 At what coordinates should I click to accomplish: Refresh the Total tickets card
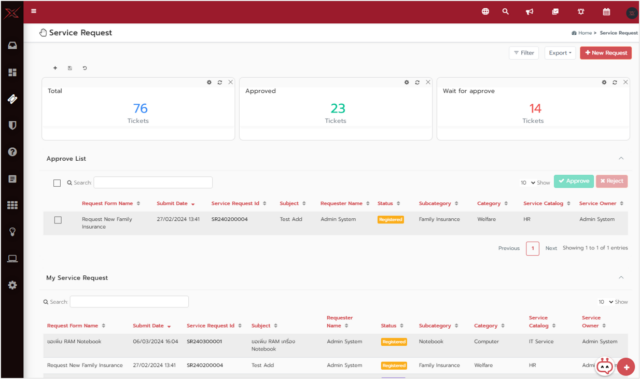pyautogui.click(x=220, y=82)
